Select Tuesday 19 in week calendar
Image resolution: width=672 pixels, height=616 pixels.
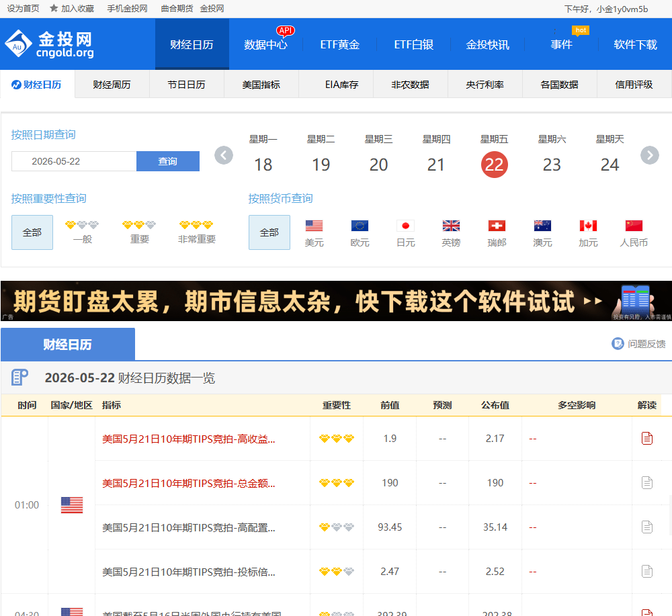[x=321, y=165]
